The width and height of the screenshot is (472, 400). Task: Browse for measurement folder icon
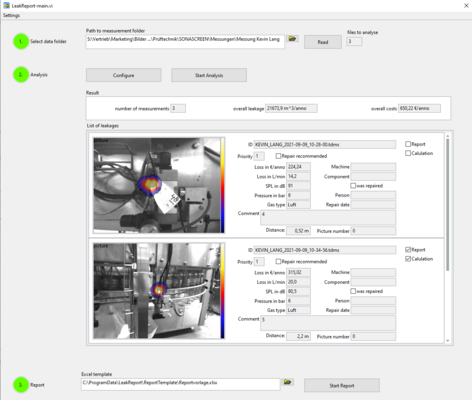coord(292,39)
